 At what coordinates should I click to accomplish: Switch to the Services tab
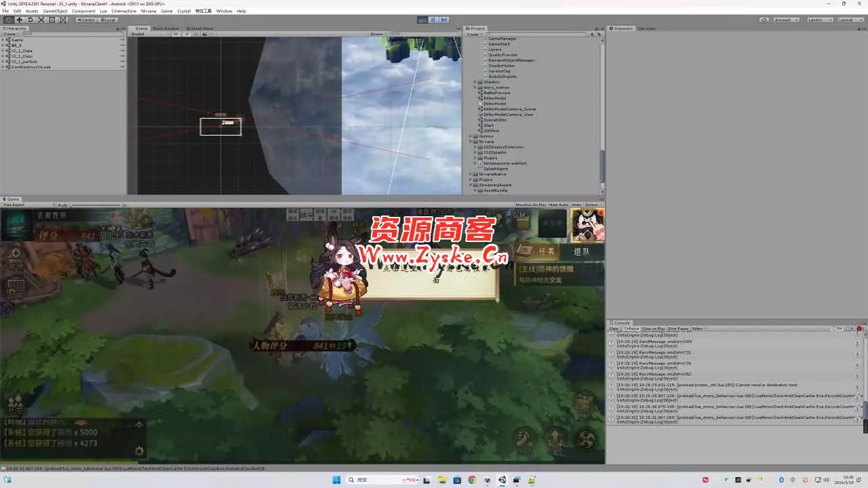(x=646, y=28)
